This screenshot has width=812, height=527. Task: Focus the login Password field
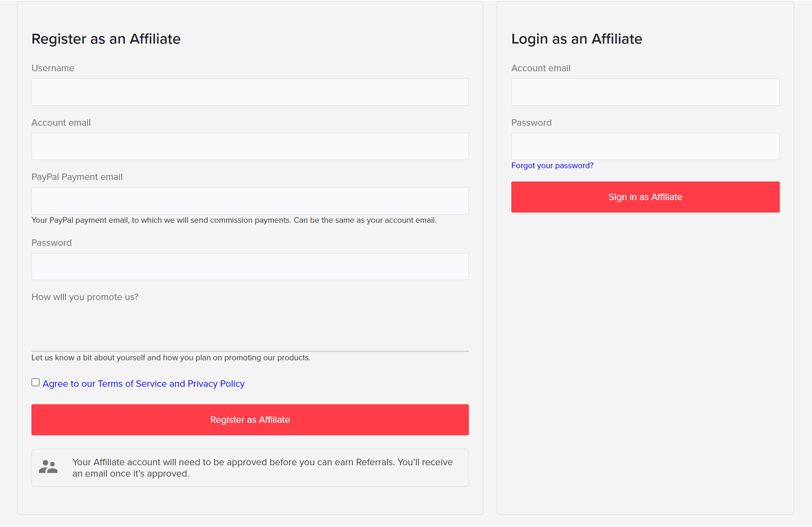pyautogui.click(x=645, y=146)
